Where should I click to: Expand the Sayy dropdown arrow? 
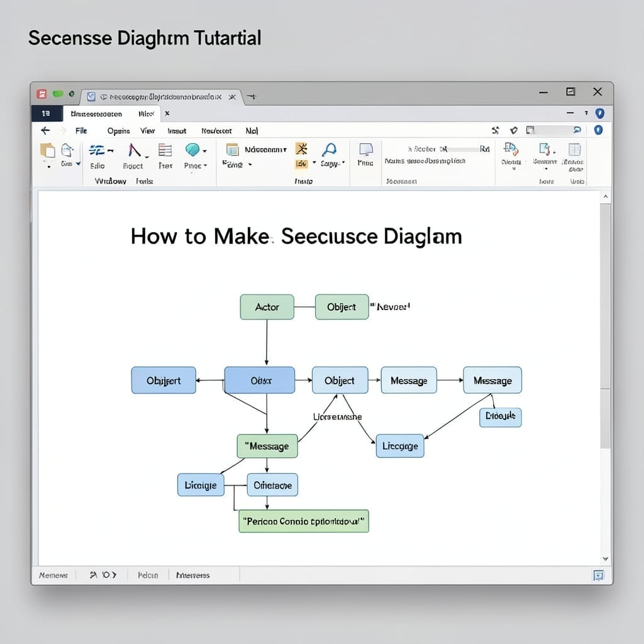343,163
